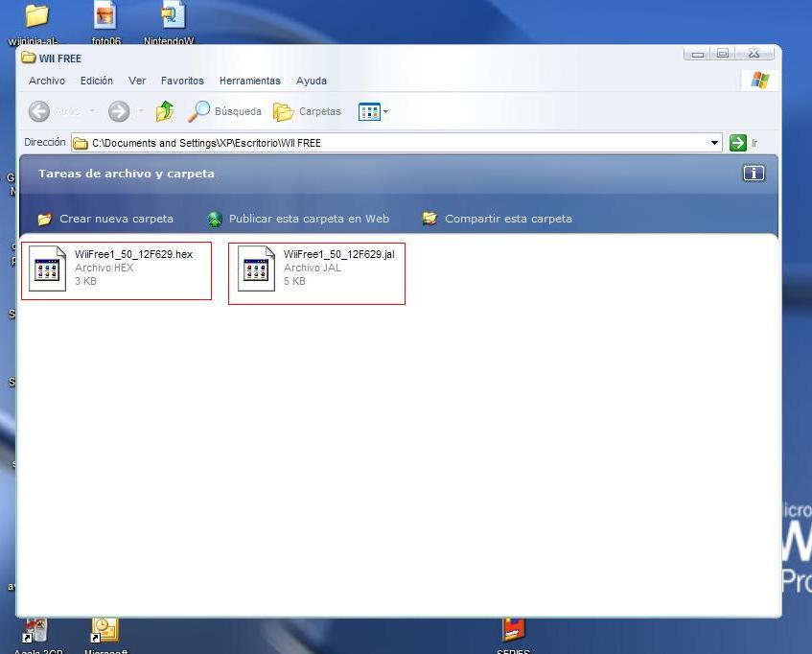812x654 pixels.
Task: Click Publicar esta carpeta en Web
Action: (x=308, y=219)
